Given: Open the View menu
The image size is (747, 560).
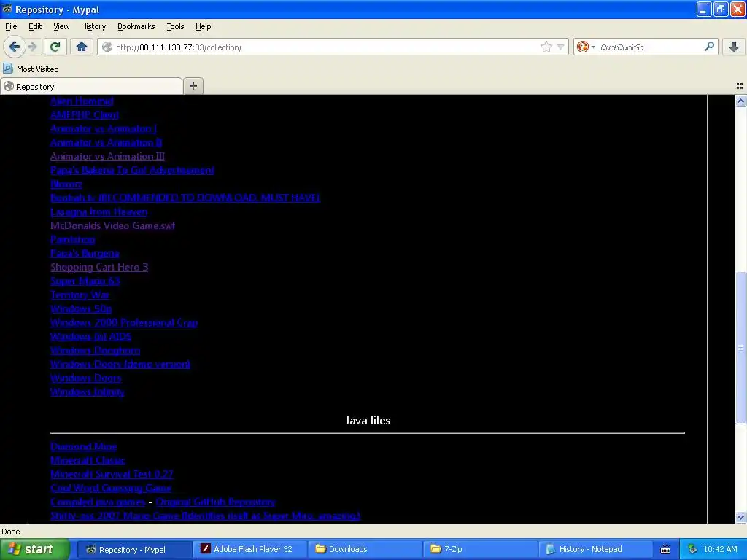Looking at the screenshot, I should point(61,26).
